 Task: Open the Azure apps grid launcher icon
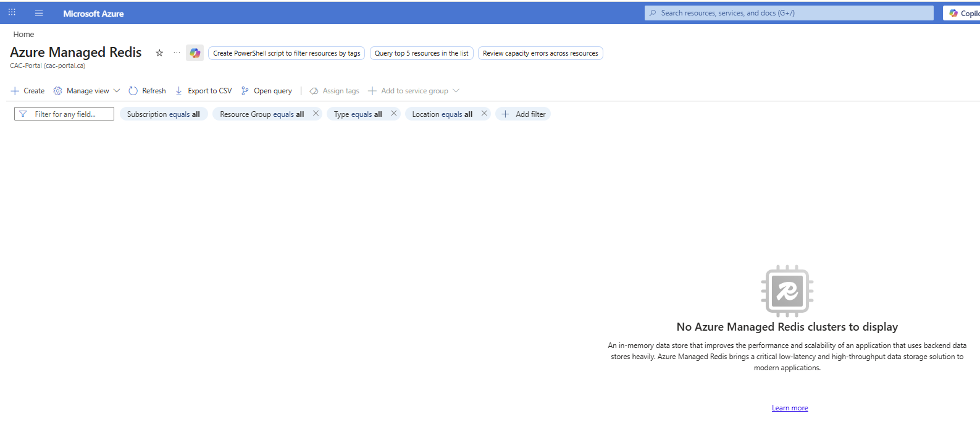[x=12, y=12]
